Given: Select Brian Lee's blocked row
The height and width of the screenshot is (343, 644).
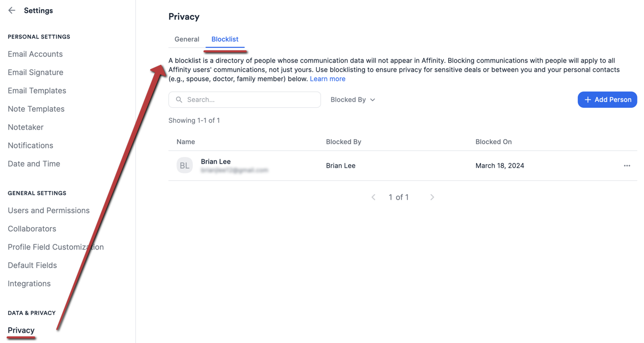Looking at the screenshot, I should (356, 165).
